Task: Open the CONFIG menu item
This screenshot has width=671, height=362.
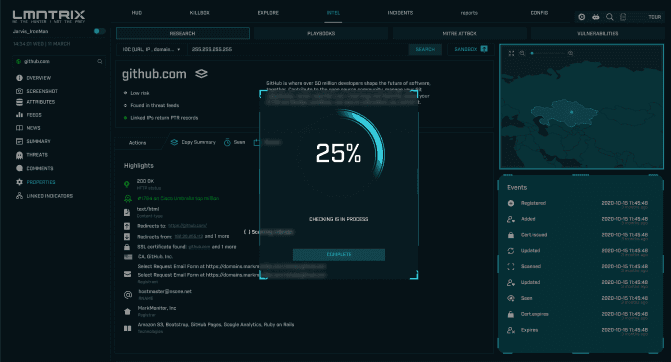Action: click(x=539, y=13)
